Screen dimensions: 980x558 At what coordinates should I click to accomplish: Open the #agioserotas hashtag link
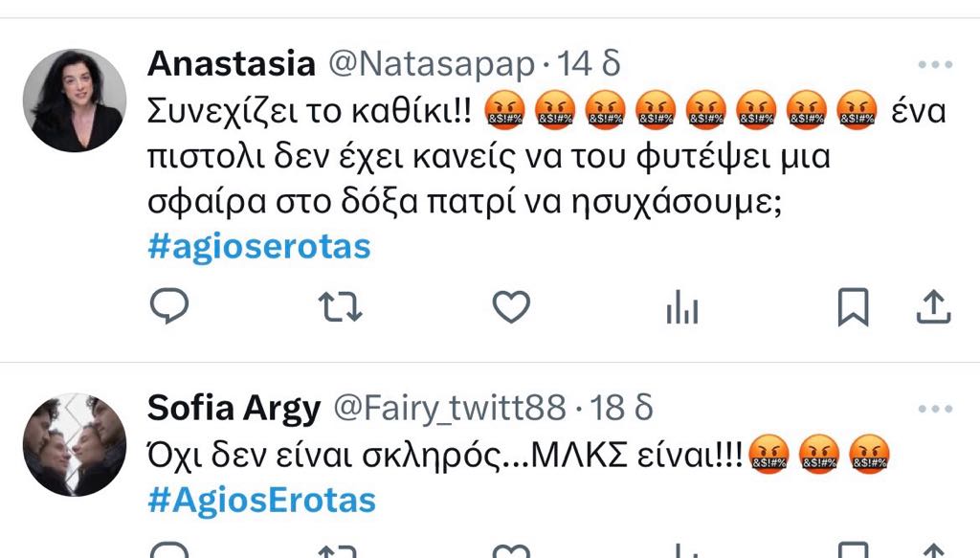(x=259, y=246)
